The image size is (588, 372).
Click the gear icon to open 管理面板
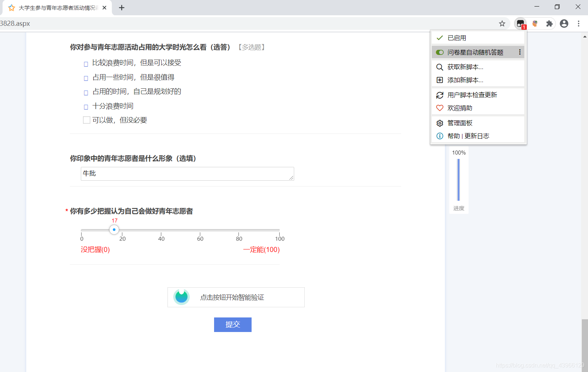coord(439,123)
